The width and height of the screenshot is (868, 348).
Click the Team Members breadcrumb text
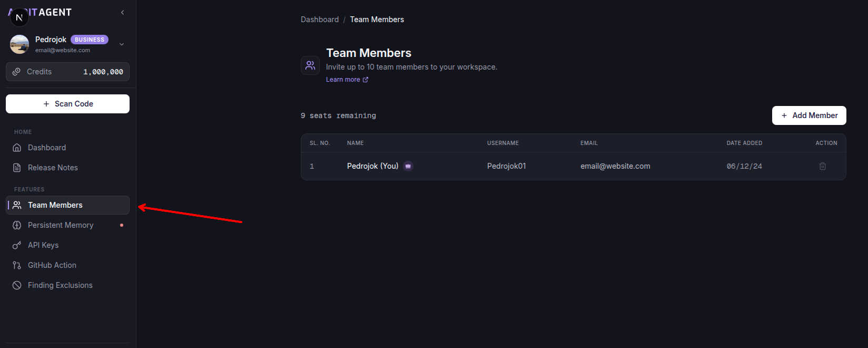[x=377, y=20]
